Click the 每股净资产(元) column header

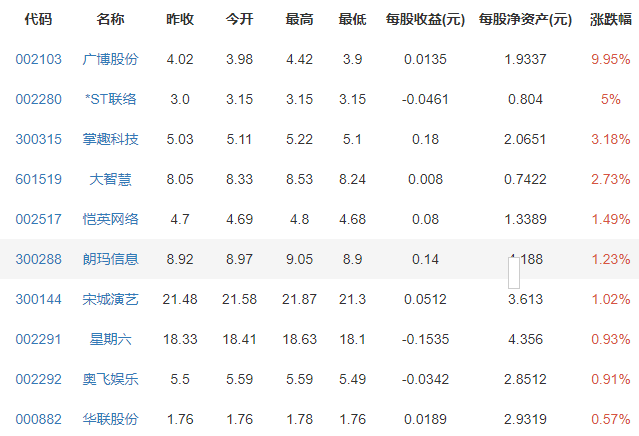[x=525, y=19]
